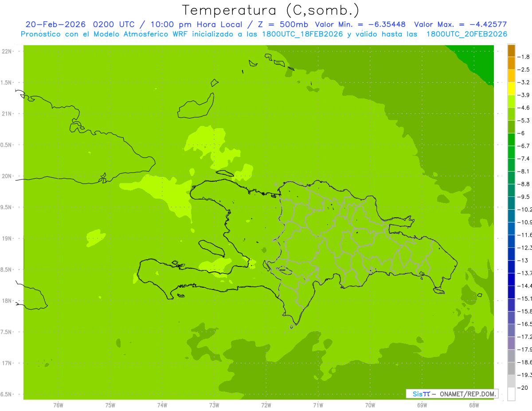Image resolution: width=532 pixels, height=411 pixels.
Task: Click the "10:00 pm Hora Local" text
Action: click(x=197, y=24)
